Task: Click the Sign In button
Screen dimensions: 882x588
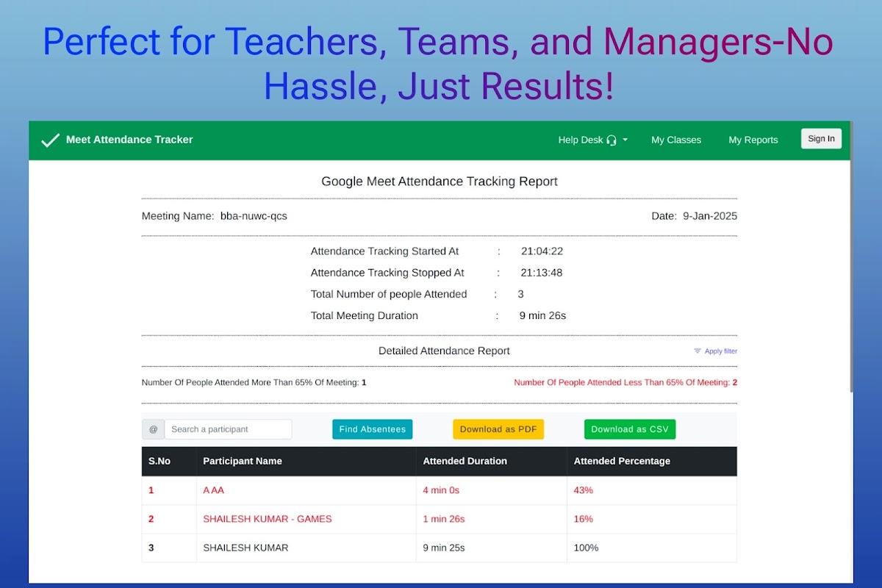Action: click(x=821, y=139)
